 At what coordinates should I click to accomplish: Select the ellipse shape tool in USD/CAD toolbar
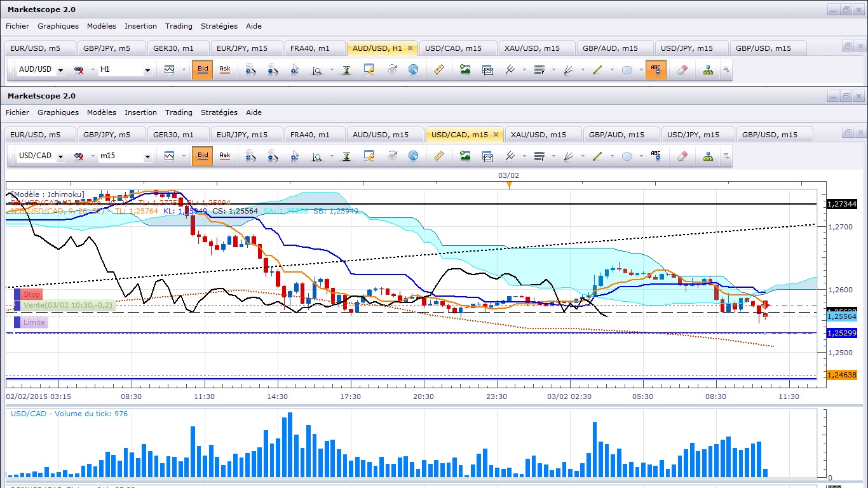(x=627, y=156)
